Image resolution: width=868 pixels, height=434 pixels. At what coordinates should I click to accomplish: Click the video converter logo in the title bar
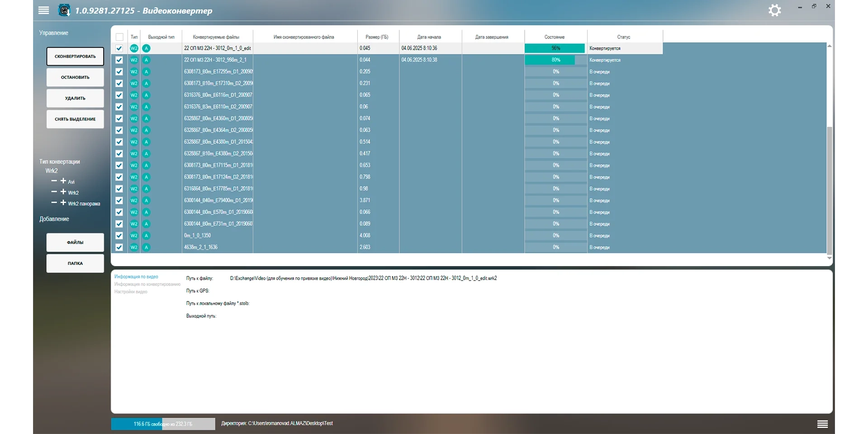pos(65,10)
